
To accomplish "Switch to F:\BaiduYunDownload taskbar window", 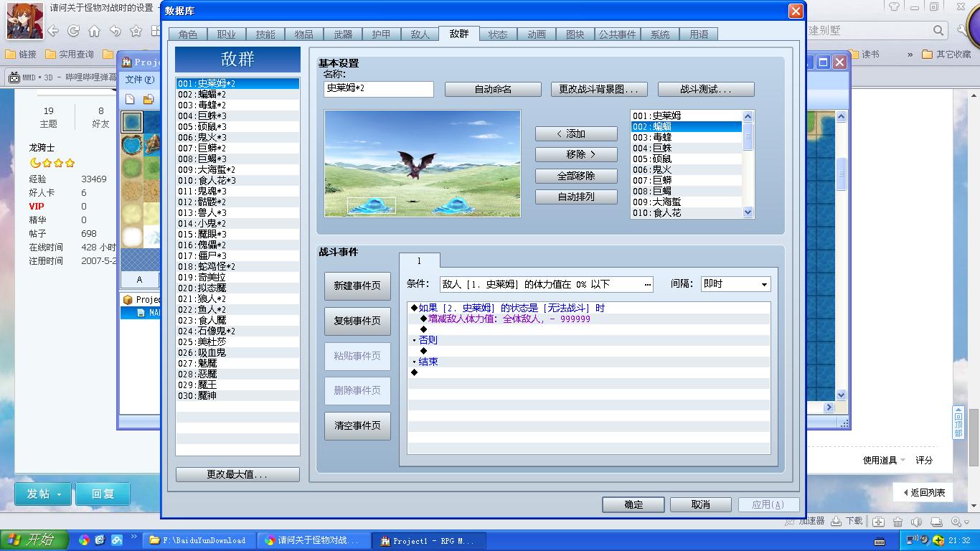I will pyautogui.click(x=200, y=540).
